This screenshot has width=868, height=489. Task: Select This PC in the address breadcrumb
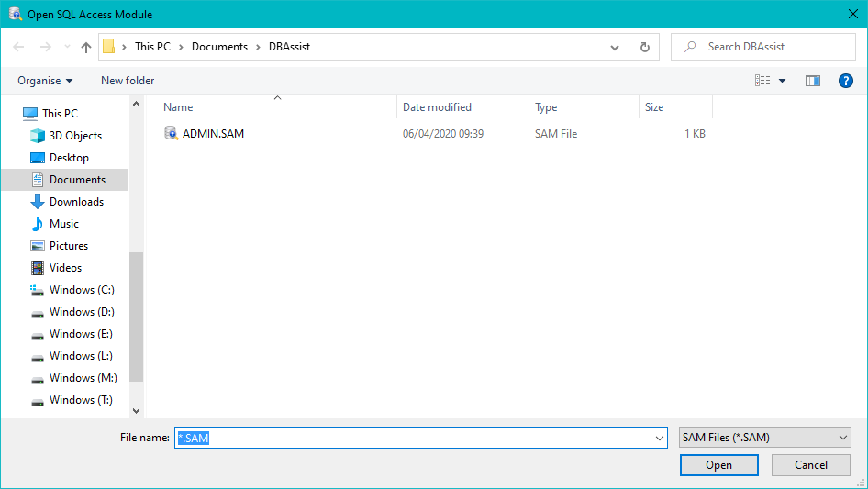click(152, 47)
